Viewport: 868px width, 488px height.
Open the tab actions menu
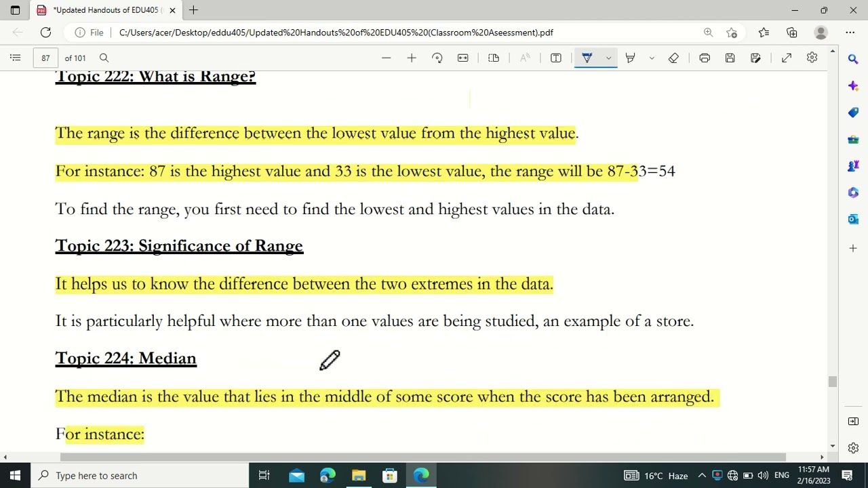coord(15,10)
